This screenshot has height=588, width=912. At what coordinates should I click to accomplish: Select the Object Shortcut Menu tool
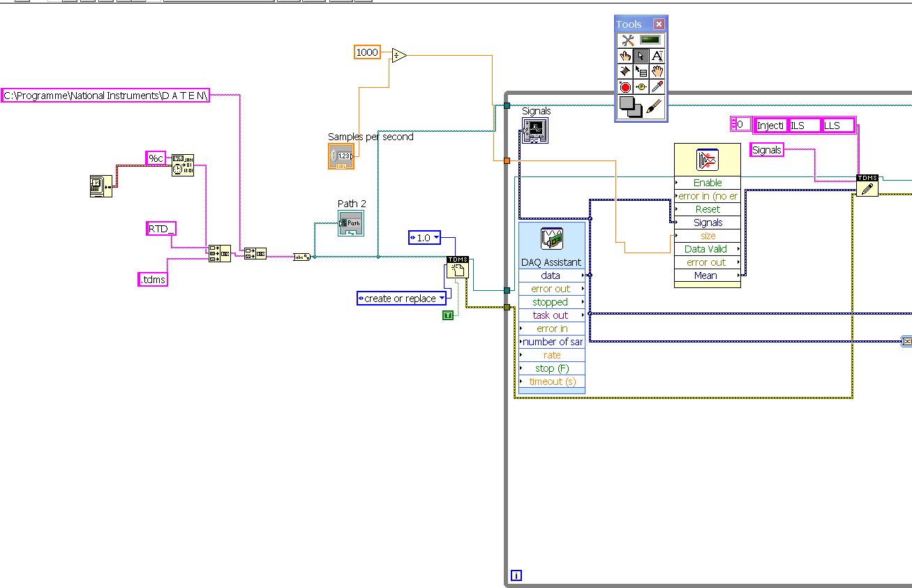point(641,71)
